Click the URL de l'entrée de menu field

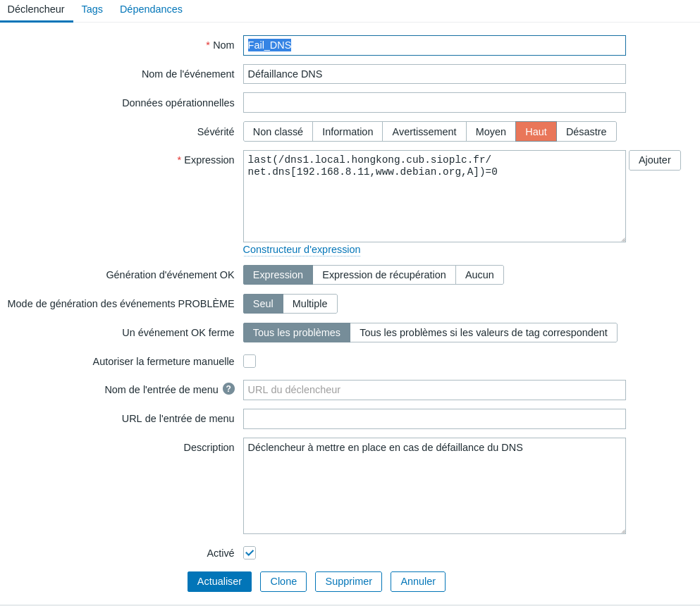coord(434,419)
